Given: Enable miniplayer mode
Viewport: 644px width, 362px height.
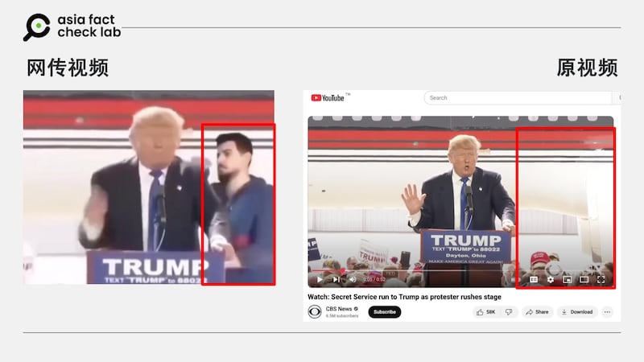Looking at the screenshot, I should coord(567,280).
